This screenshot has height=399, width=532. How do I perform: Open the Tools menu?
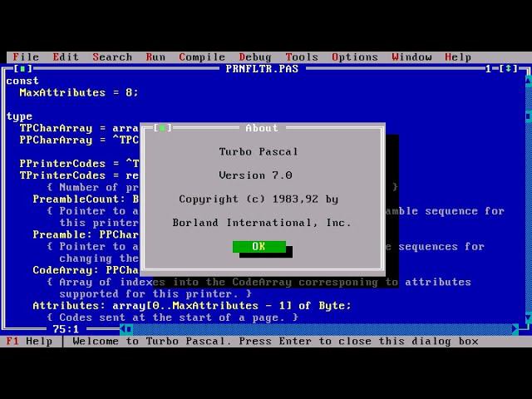tap(302, 57)
